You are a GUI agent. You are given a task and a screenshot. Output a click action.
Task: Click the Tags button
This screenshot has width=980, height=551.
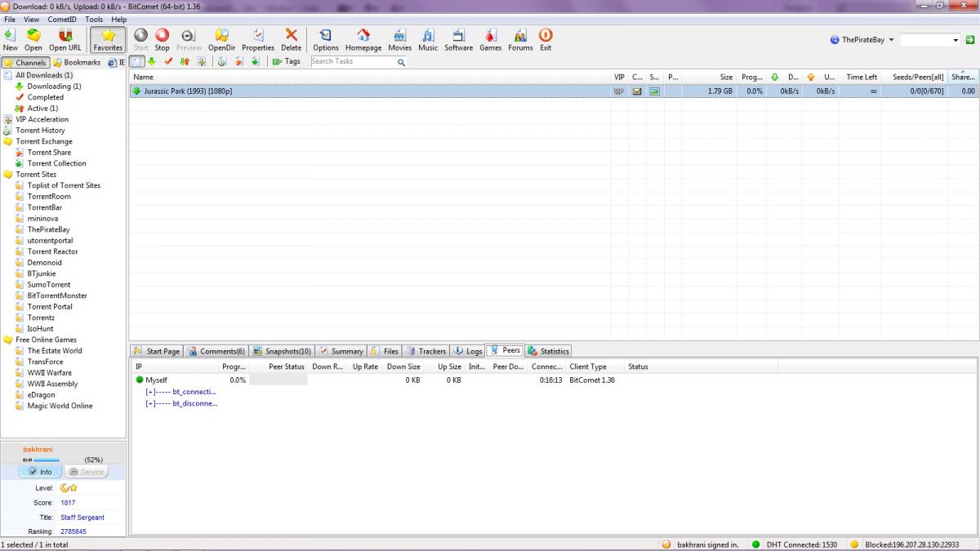point(286,61)
